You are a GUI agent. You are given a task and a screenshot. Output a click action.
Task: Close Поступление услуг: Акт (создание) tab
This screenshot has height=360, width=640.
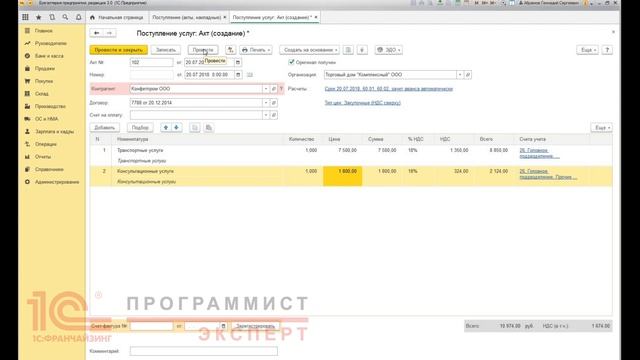point(316,17)
